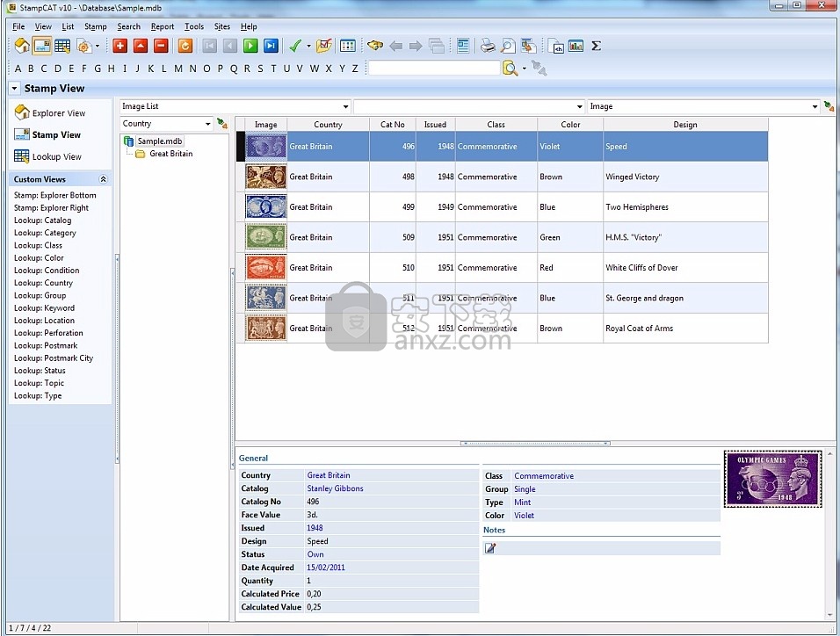Screen dimensions: 840x636
Task: Toggle the Stamp View toolbar icon
Action: [x=42, y=46]
